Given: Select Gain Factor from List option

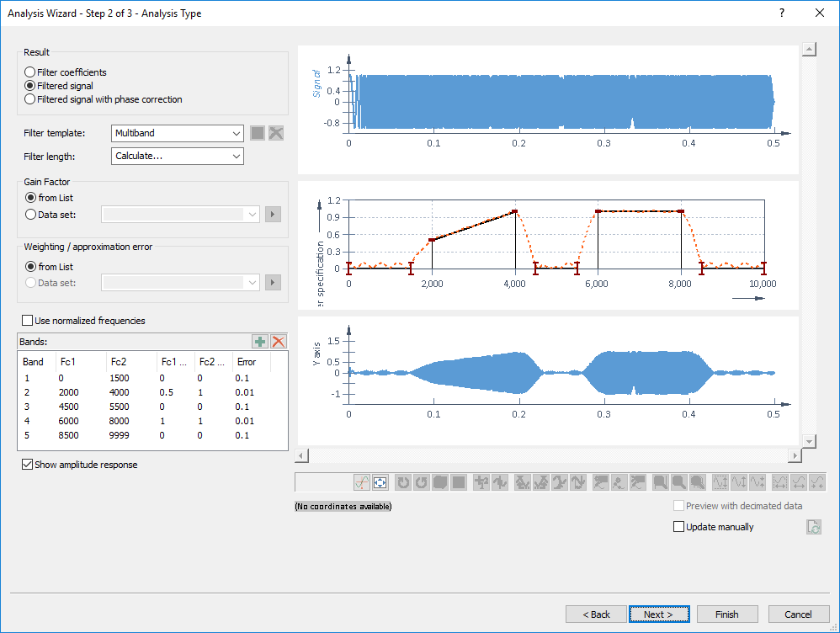Looking at the screenshot, I should pyautogui.click(x=50, y=198).
